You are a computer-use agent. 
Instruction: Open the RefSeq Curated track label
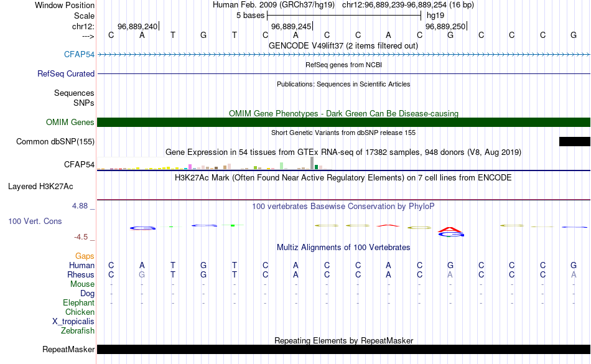[x=65, y=73]
